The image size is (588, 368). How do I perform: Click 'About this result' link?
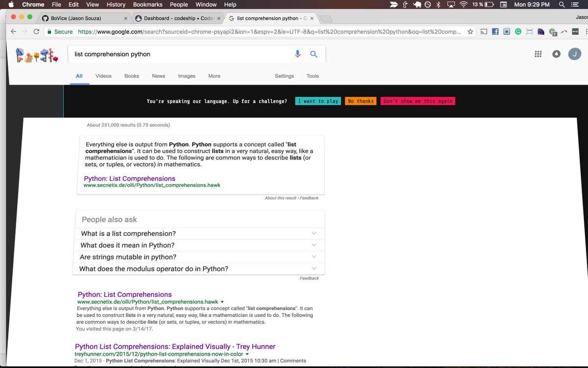280,198
